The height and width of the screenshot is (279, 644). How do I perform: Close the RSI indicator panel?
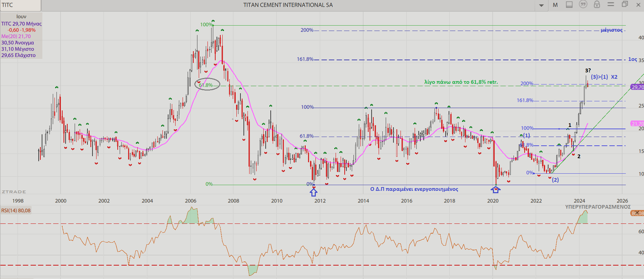click(637, 213)
